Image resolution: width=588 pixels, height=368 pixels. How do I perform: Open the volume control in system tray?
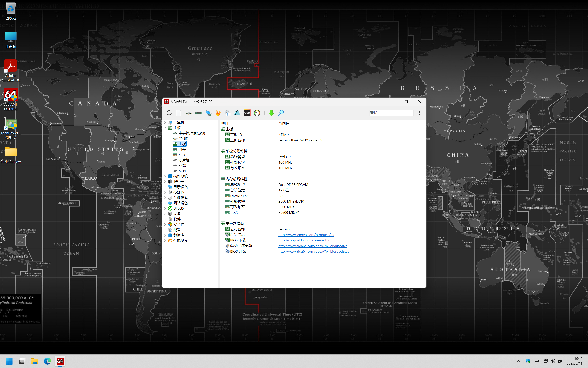click(553, 361)
